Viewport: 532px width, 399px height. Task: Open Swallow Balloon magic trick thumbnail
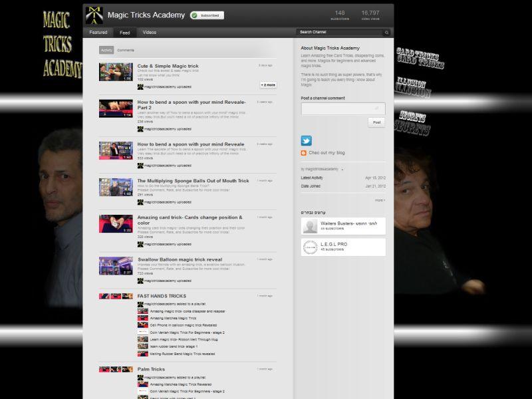point(116,266)
